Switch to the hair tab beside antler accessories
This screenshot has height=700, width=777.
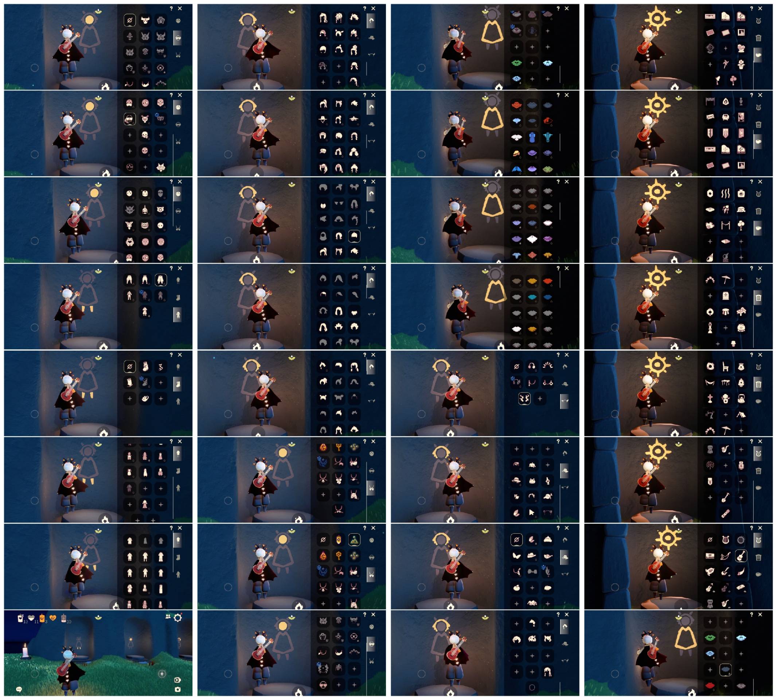click(565, 366)
